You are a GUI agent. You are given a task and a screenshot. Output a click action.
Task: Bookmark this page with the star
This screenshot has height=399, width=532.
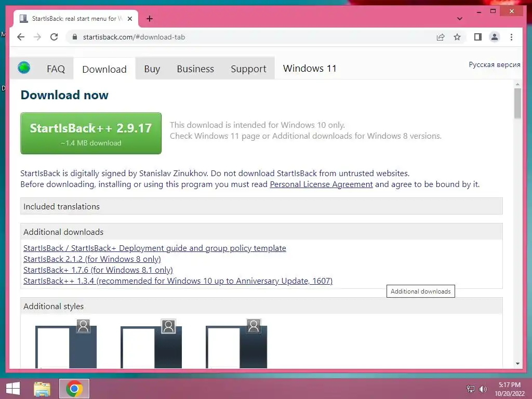pos(457,37)
